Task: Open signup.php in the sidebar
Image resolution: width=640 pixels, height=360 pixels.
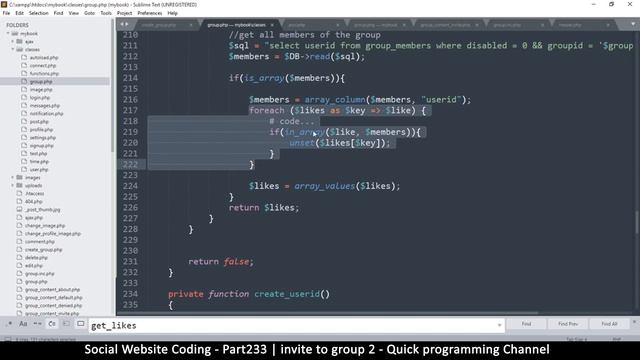Action: pos(42,145)
